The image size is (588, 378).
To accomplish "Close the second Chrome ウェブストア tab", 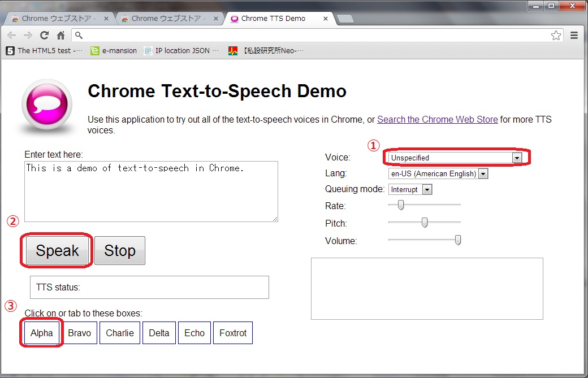I will [216, 18].
